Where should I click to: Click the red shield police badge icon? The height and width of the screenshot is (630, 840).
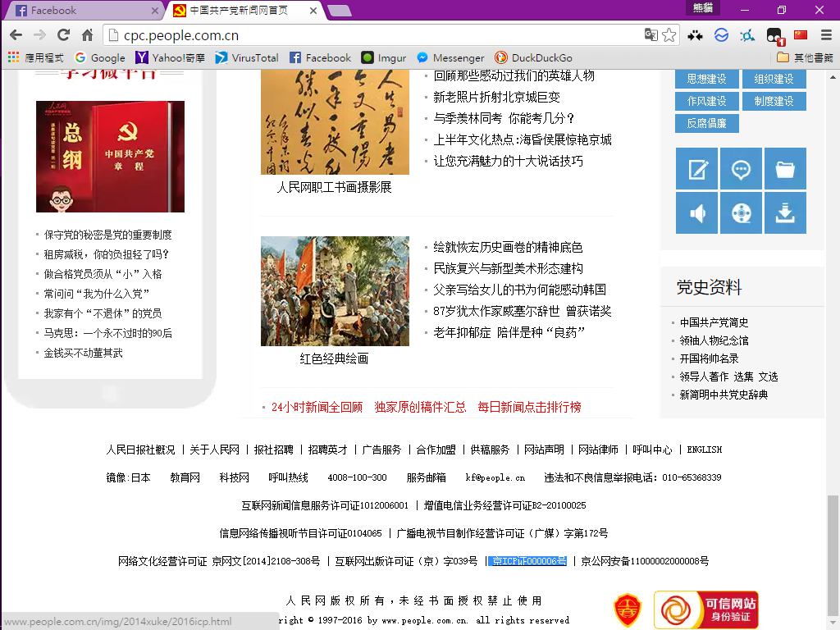point(628,609)
